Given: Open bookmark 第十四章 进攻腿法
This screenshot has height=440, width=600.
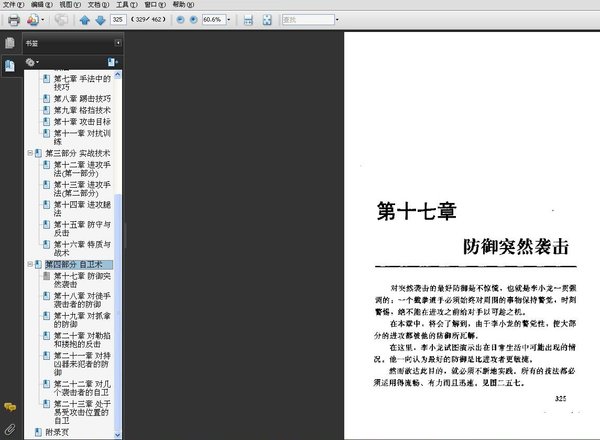Looking at the screenshot, I should point(82,209).
